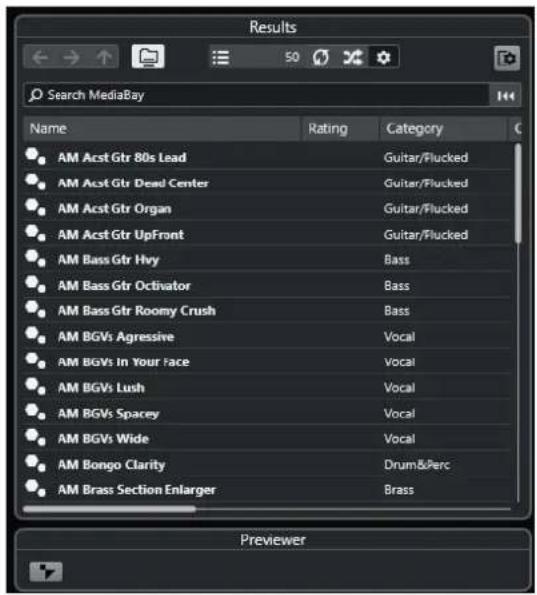Viewport: 537px width, 595px height.
Task: Click preset icon beside AM BGVs Lush
Action: coord(35,387)
